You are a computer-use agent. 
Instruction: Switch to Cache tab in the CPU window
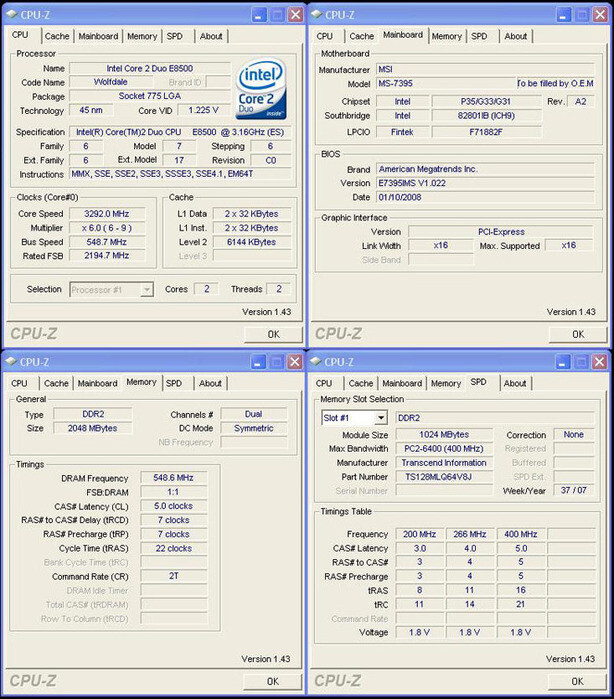(x=57, y=37)
